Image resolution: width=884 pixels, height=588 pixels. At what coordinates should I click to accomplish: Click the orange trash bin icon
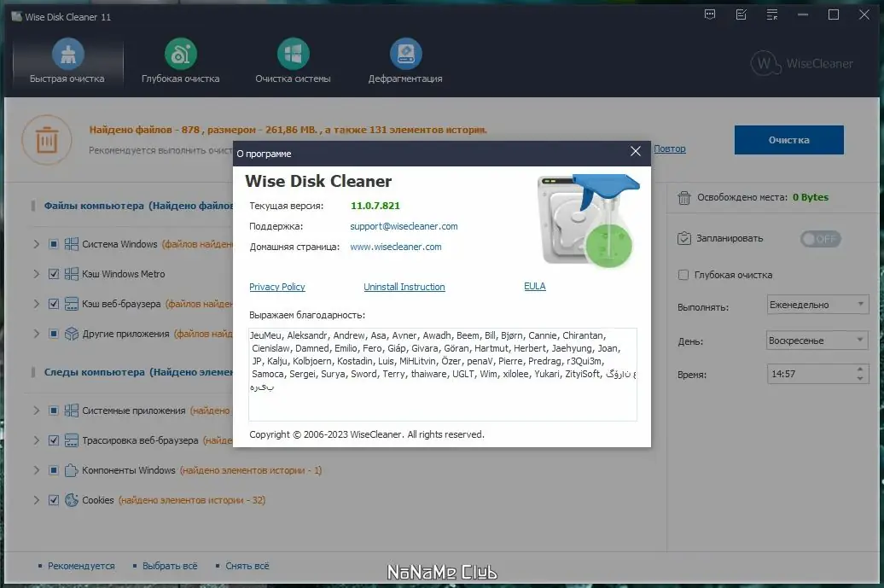(47, 140)
